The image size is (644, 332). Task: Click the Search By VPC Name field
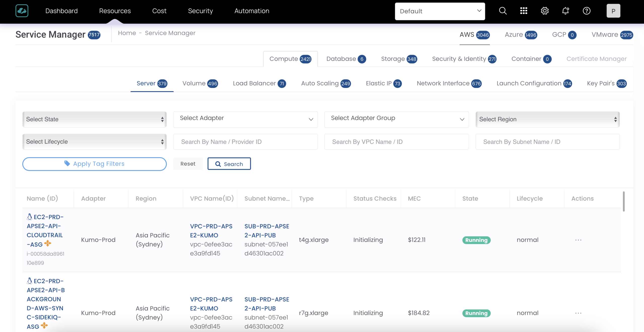396,142
